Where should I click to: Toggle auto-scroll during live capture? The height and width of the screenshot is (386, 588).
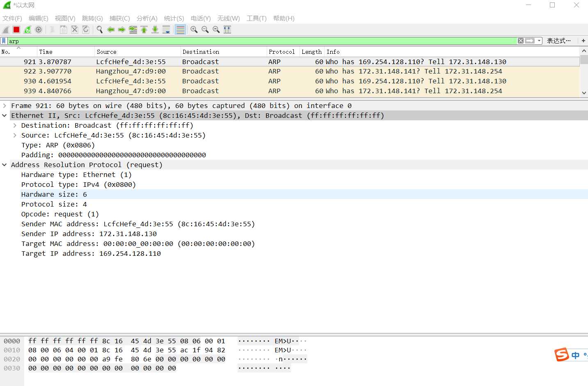pos(166,30)
